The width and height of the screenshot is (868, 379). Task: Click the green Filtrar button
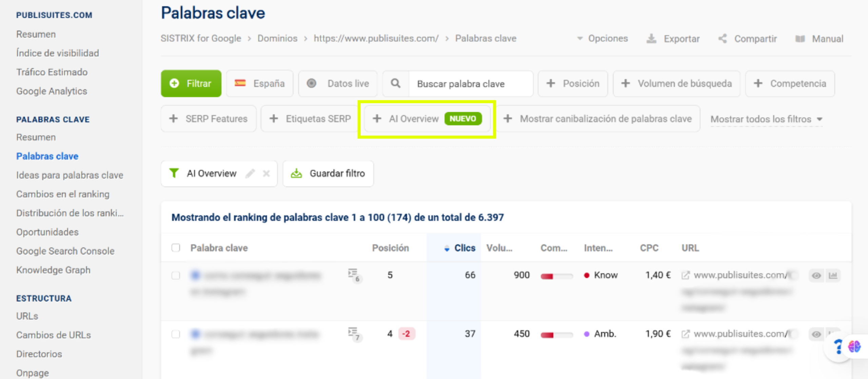tap(191, 83)
